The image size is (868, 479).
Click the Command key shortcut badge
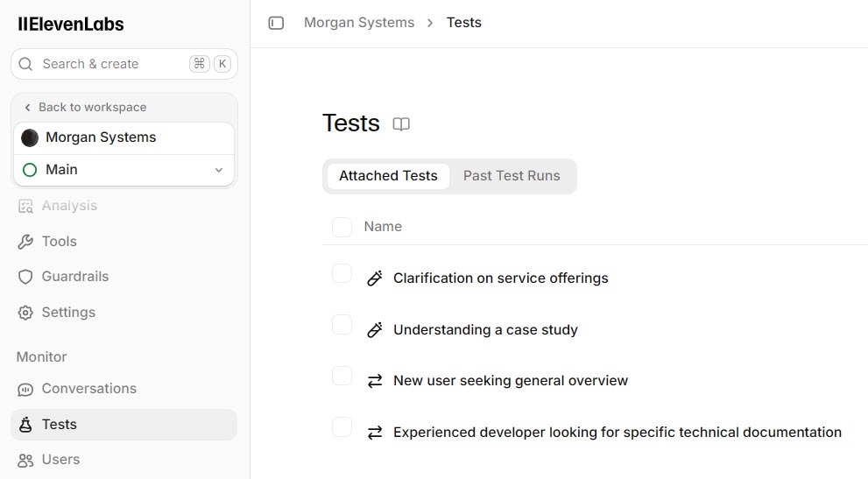point(200,64)
